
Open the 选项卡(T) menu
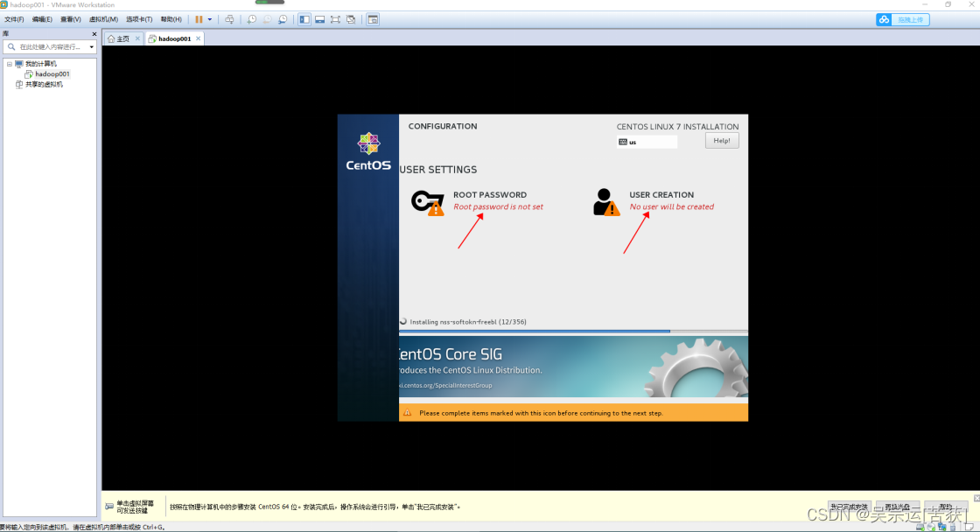pos(139,19)
